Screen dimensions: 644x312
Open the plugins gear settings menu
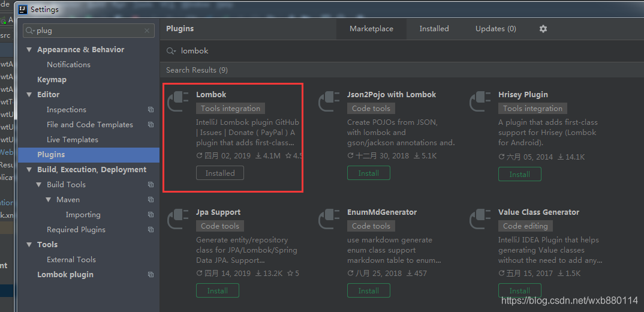point(543,29)
